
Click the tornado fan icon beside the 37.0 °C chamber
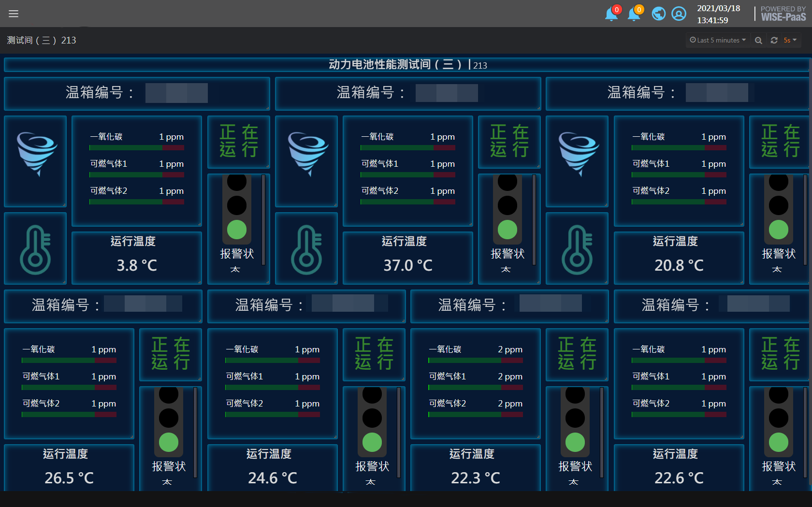pos(308,154)
